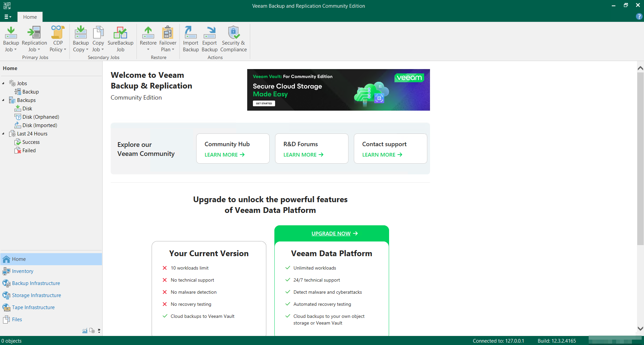Open Security & Compliance analyzer
This screenshot has width=644, height=345.
(233, 39)
